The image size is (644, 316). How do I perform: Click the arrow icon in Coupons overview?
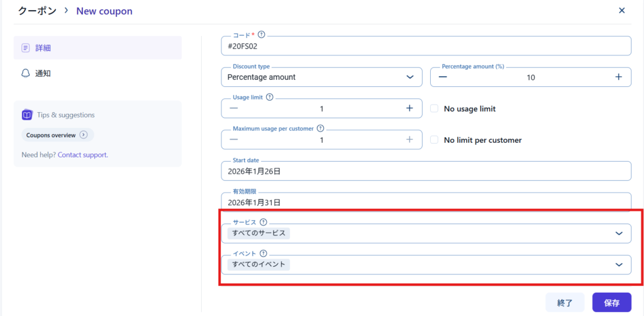pos(84,135)
